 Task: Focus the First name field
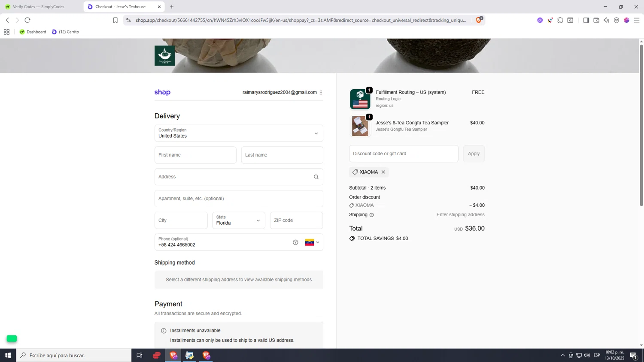tap(195, 155)
